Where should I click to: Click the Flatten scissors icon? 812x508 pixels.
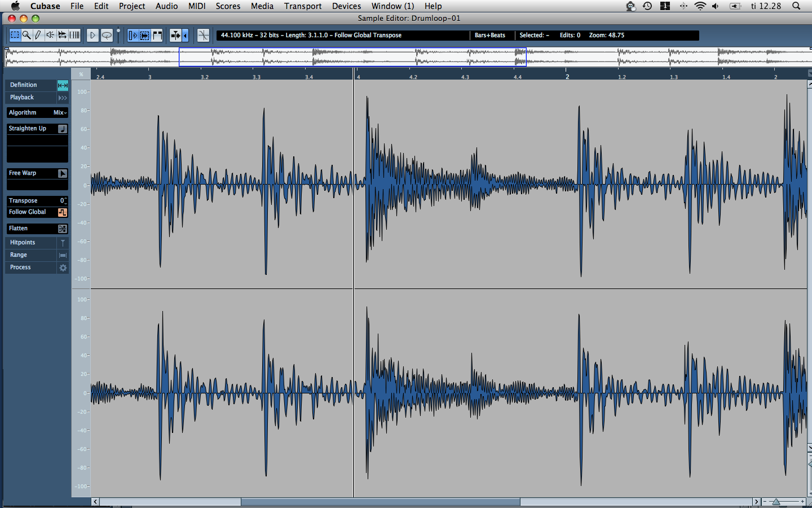tap(63, 229)
